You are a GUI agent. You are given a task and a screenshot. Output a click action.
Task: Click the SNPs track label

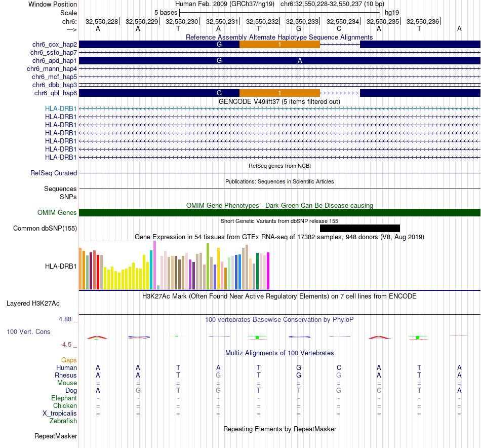tap(68, 197)
